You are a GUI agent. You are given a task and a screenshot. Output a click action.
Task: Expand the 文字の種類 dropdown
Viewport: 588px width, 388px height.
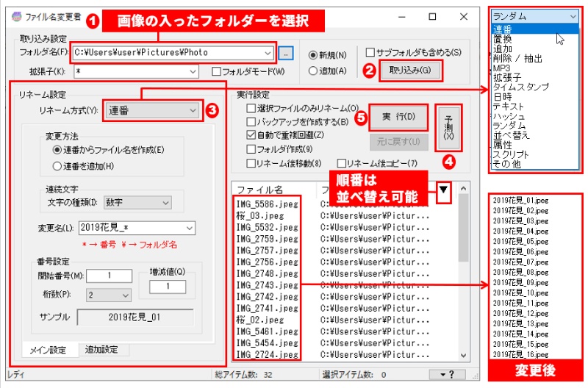point(137,202)
